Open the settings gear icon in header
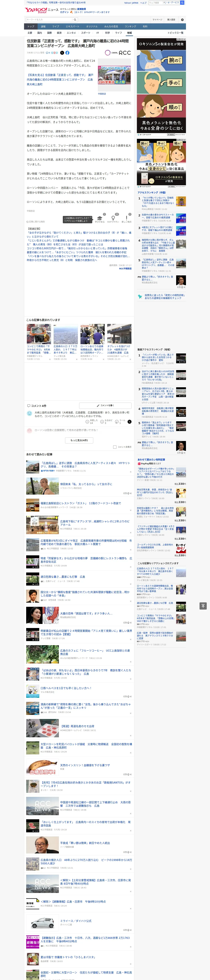Screen dimensions: 210x980 182,20
